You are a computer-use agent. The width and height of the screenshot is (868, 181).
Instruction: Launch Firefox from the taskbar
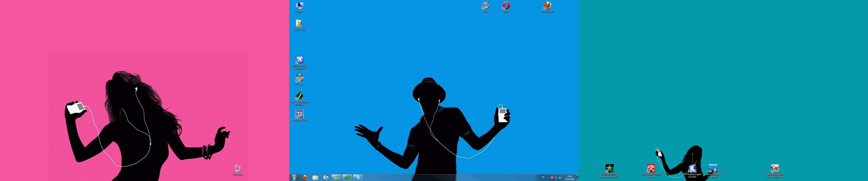(305, 178)
